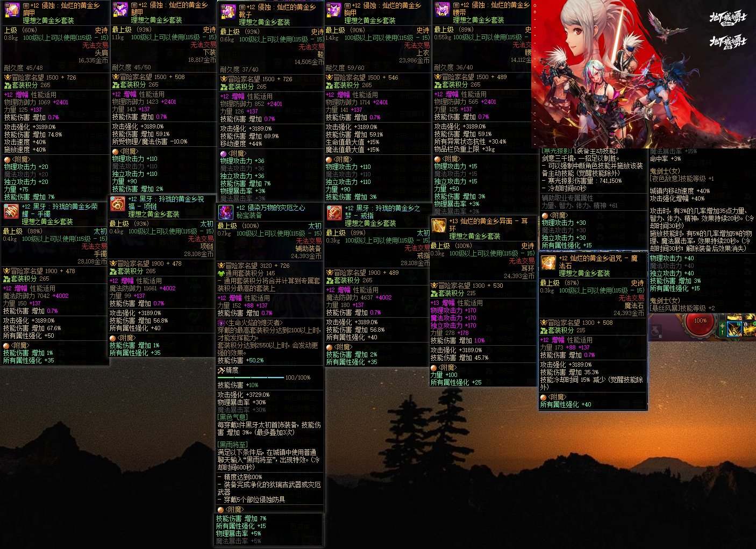Image resolution: width=756 pixels, height=549 pixels.
Task: Click the blue-framed skill icon beside the HP orb
Action: click(x=734, y=329)
